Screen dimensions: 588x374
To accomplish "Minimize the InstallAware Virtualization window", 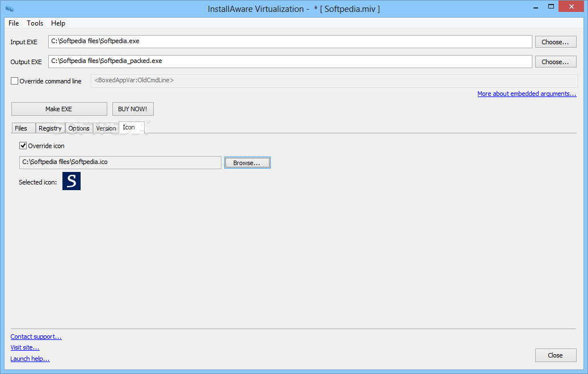I will pyautogui.click(x=536, y=7).
